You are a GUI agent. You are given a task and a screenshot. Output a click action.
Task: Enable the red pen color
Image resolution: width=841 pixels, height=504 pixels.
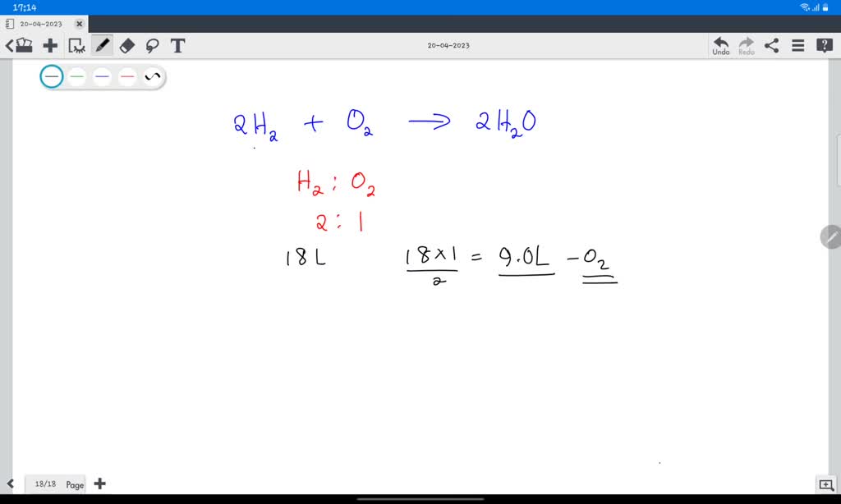pos(126,76)
